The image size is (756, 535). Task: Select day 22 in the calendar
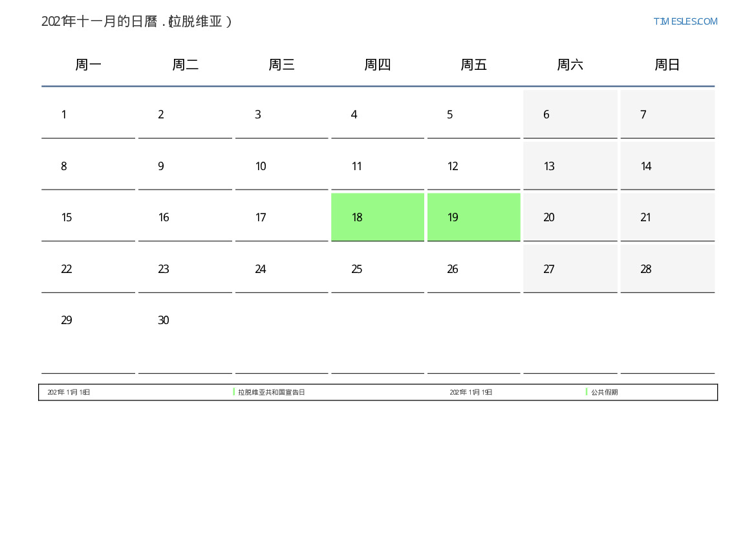[88, 268]
